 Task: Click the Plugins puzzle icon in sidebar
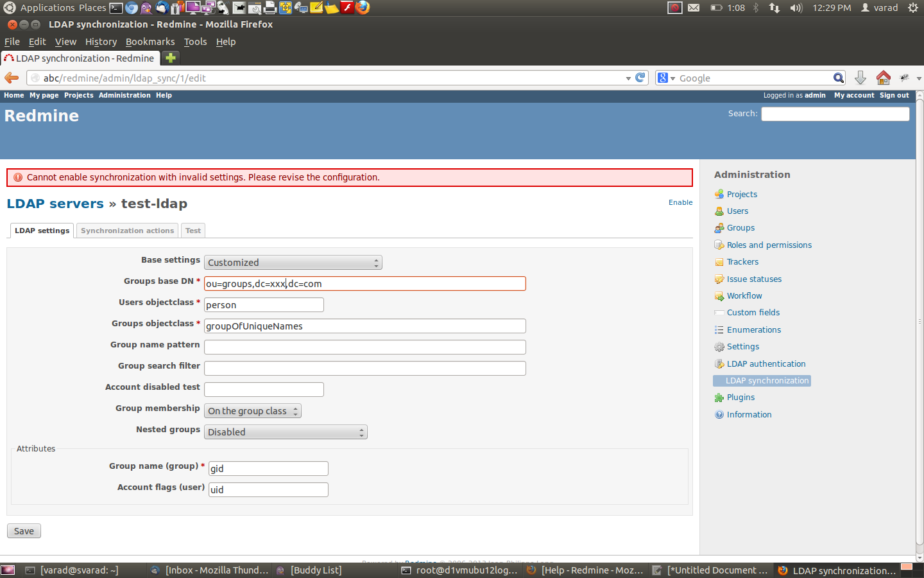pyautogui.click(x=719, y=398)
